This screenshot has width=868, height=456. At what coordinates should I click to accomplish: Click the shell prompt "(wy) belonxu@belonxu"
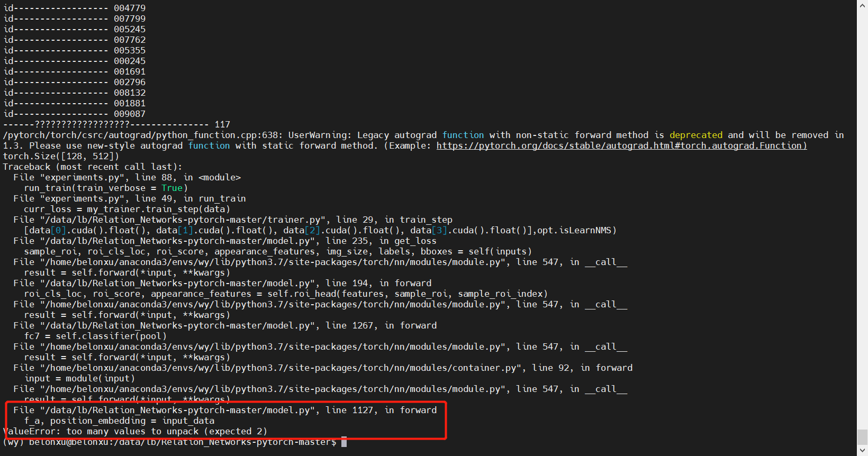tap(56, 442)
